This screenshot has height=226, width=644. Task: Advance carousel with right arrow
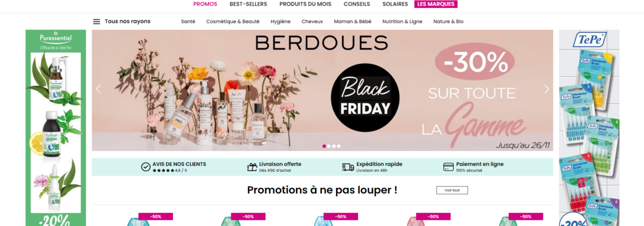546,89
